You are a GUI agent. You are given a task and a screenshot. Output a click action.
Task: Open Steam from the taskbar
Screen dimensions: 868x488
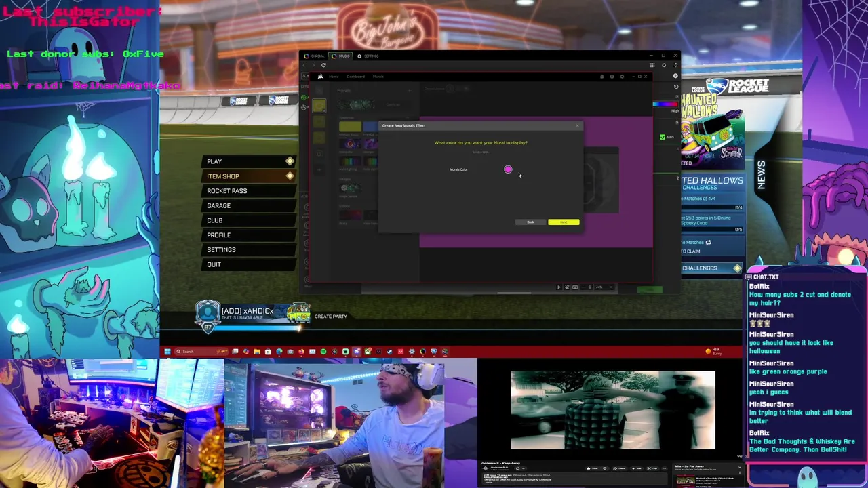tap(389, 352)
